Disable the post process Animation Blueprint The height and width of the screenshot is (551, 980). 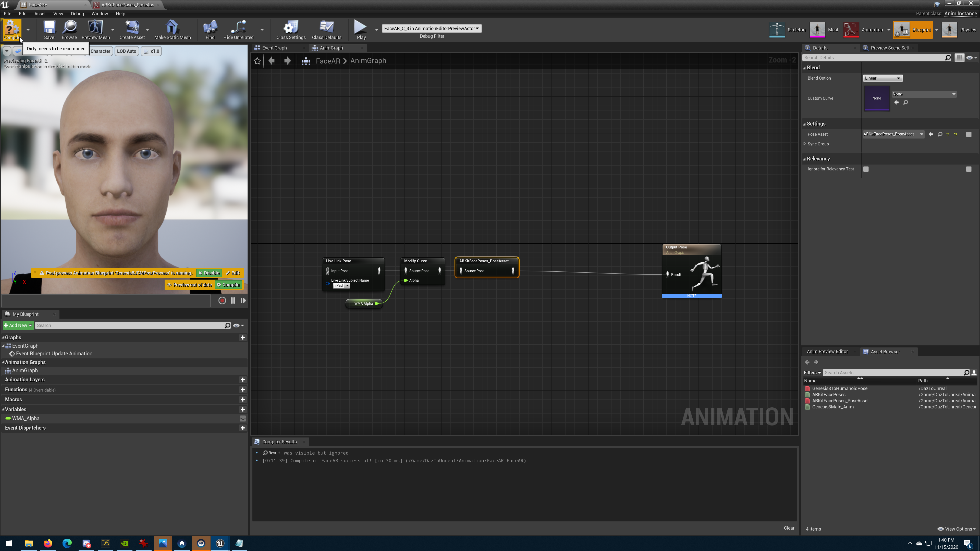click(209, 273)
